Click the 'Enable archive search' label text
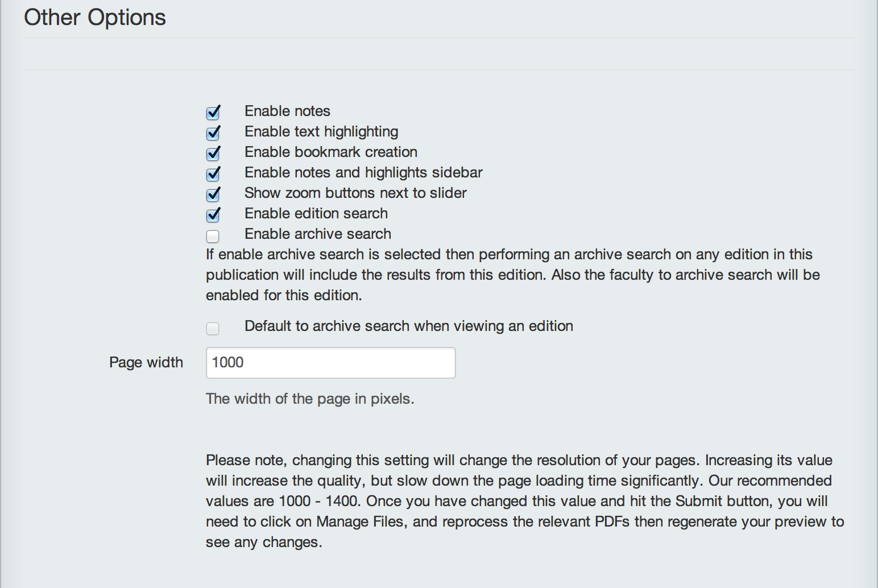 click(x=318, y=234)
